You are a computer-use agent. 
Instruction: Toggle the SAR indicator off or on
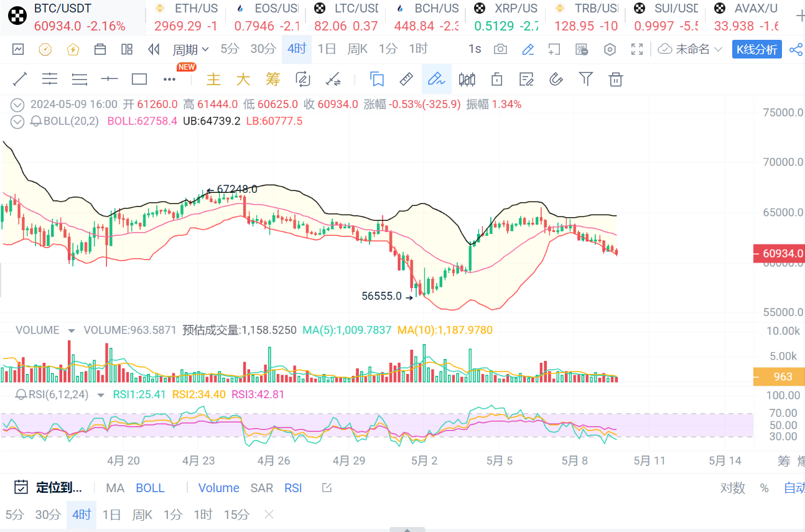tap(261, 488)
